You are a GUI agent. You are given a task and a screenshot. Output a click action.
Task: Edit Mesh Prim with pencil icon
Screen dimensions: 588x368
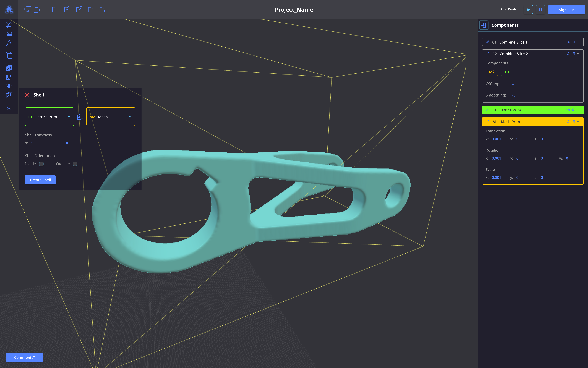click(487, 122)
